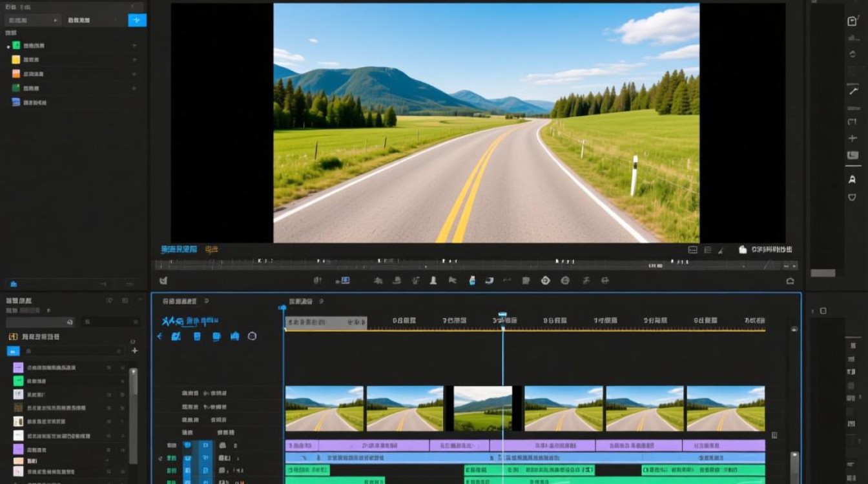The width and height of the screenshot is (868, 484).
Task: Click the blue add button in top-left panel
Action: [x=137, y=20]
